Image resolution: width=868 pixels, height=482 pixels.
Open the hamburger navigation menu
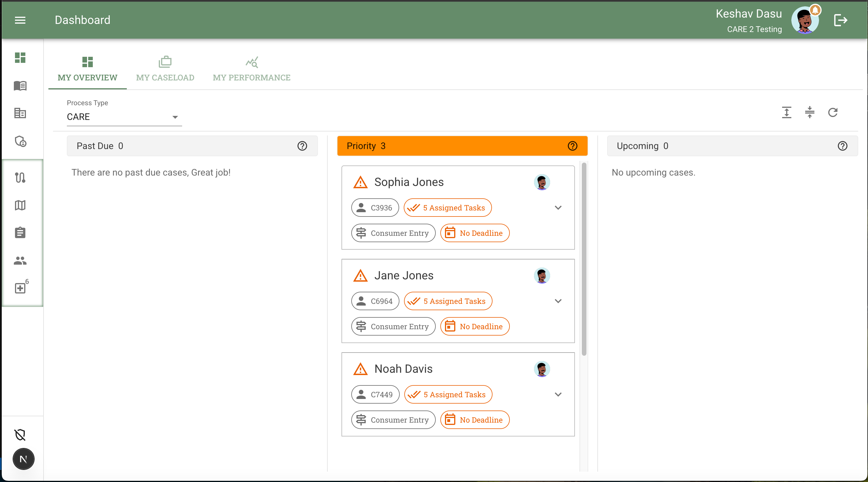20,20
